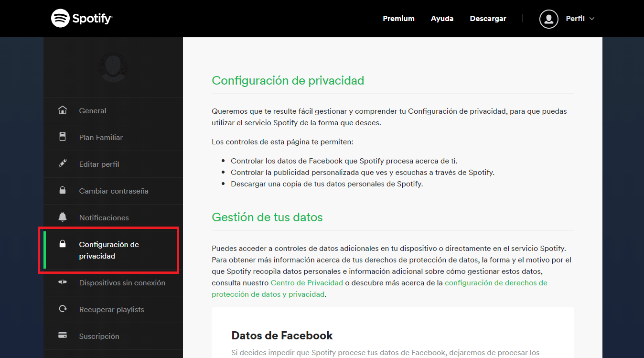Click the Dispositivos sin conexión icon
This screenshot has height=358, width=644.
coord(63,282)
